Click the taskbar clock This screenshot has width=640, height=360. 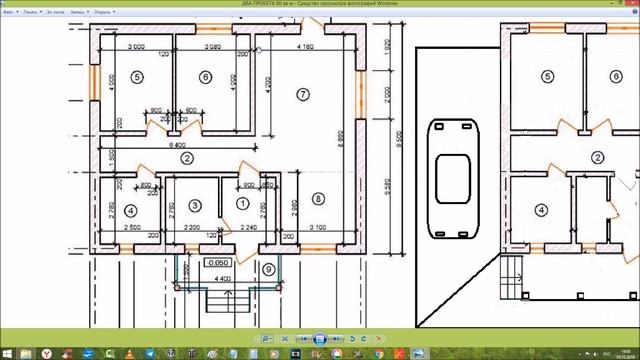627,353
